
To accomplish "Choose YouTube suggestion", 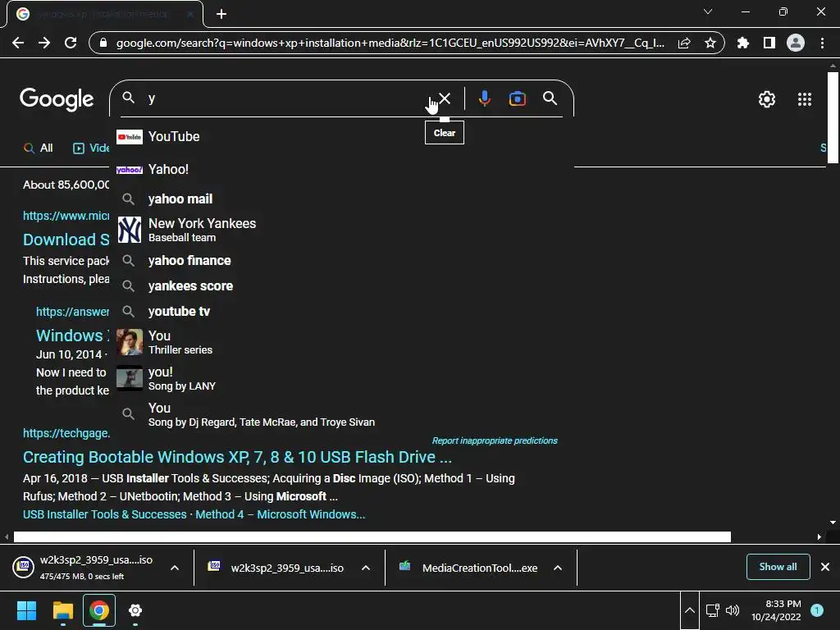I will (340, 137).
